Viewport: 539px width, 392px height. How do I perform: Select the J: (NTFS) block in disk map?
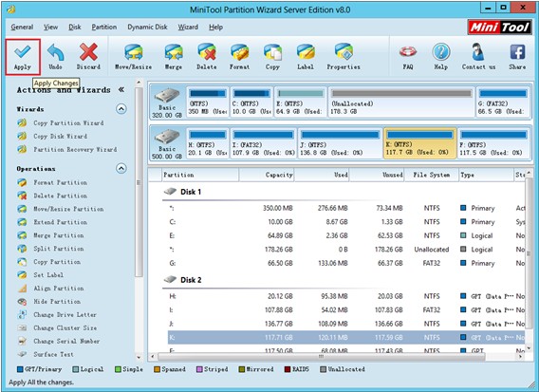[x=340, y=143]
